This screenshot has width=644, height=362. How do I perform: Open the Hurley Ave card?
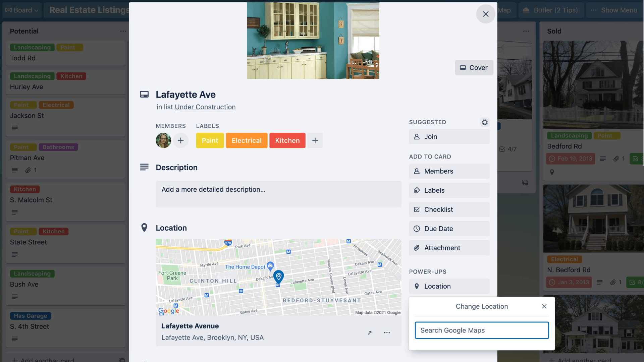65,82
